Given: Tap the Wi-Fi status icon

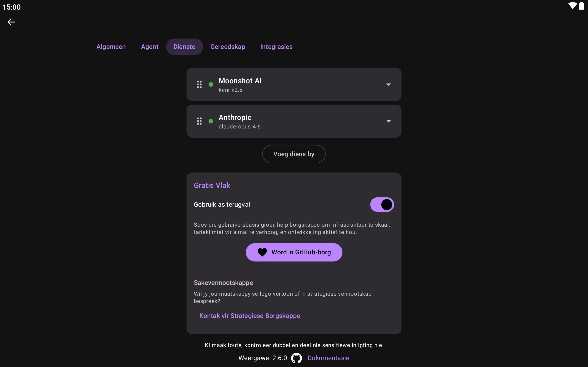Looking at the screenshot, I should (572, 6).
